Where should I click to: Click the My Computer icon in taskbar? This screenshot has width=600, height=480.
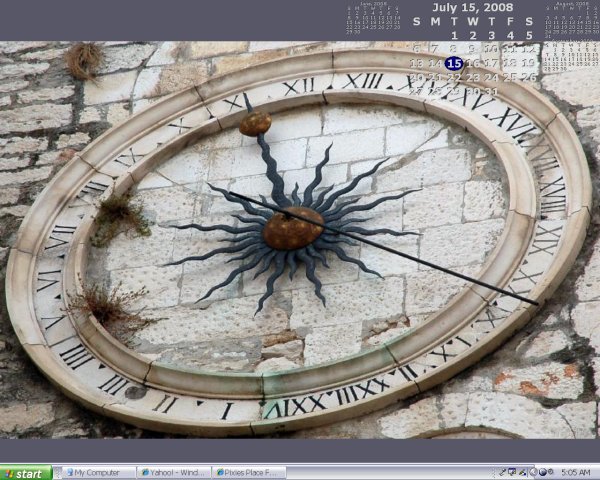[x=68, y=473]
